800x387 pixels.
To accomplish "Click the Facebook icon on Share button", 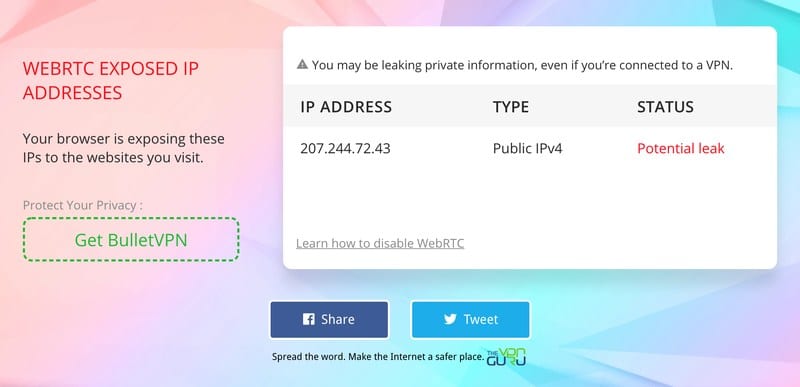I will click(x=308, y=319).
